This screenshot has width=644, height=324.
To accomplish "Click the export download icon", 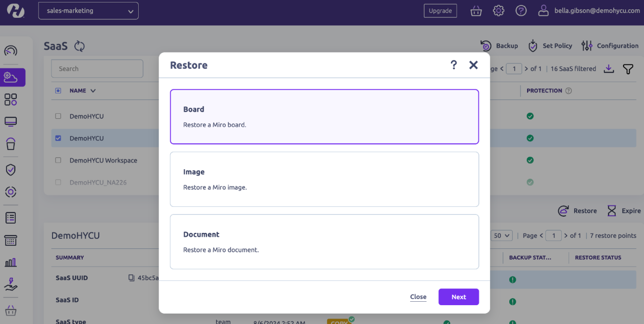I will [x=609, y=69].
